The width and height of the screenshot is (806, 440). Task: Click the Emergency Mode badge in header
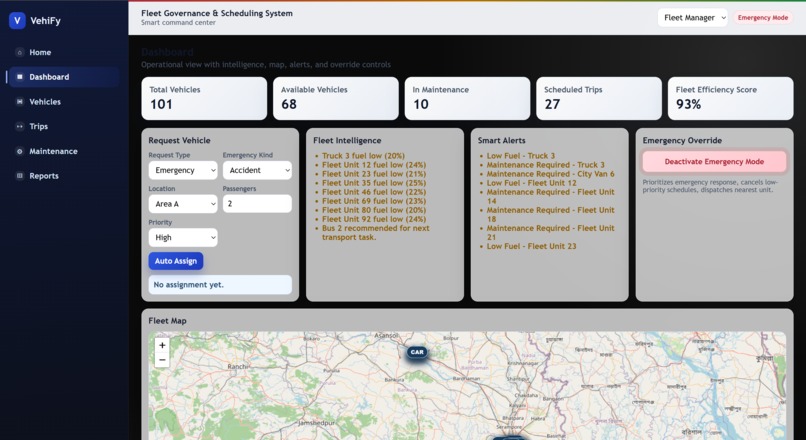pyautogui.click(x=763, y=17)
